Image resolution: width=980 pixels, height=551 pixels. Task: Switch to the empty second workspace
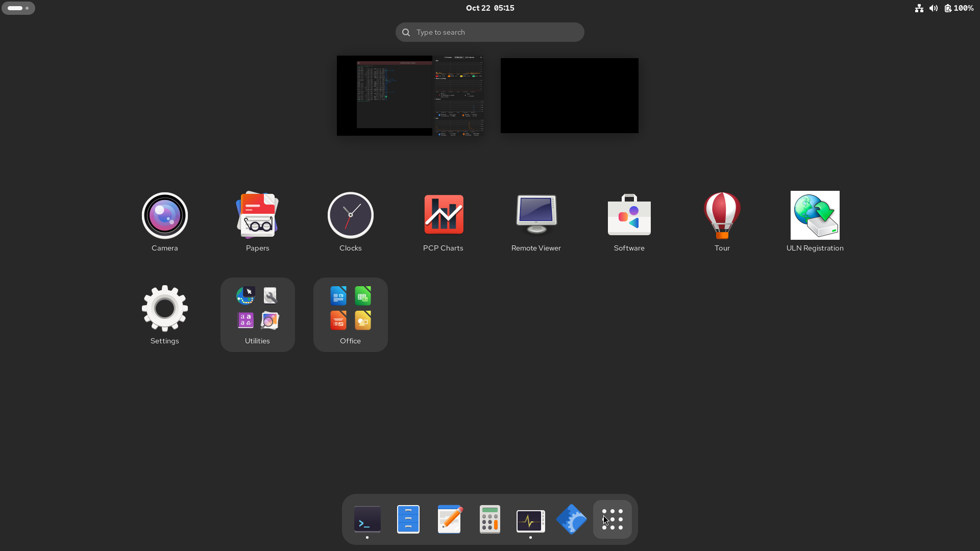tap(569, 95)
